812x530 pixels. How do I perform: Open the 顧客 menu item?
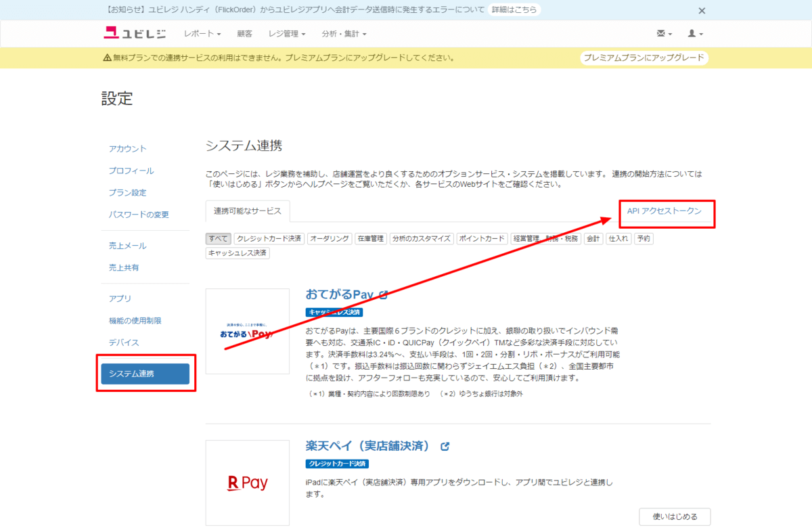point(244,33)
